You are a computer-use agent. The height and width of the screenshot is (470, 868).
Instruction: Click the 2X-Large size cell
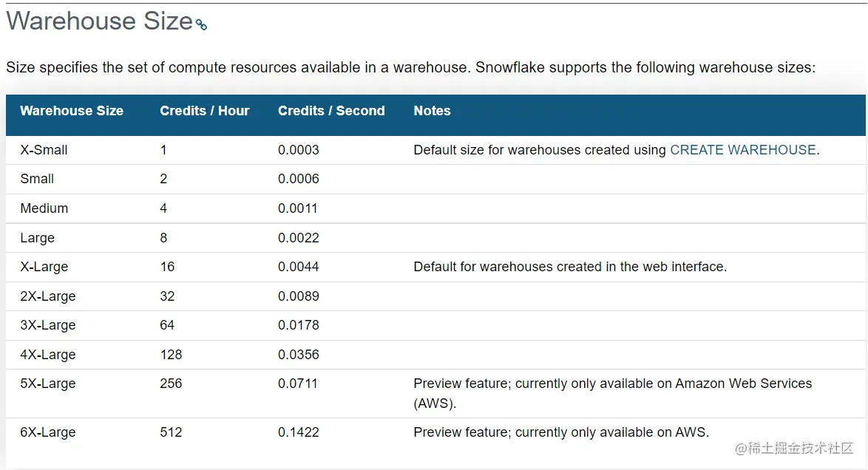48,296
